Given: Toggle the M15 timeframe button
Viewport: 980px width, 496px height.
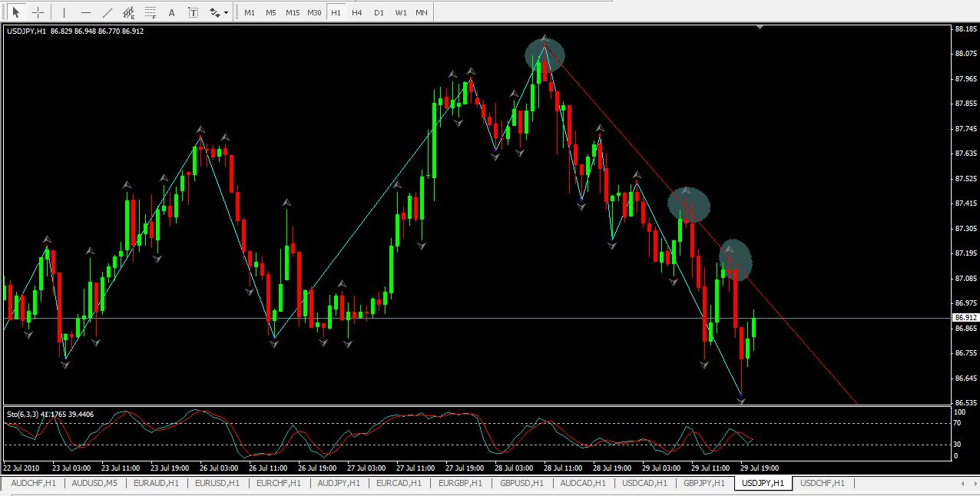Looking at the screenshot, I should point(293,12).
